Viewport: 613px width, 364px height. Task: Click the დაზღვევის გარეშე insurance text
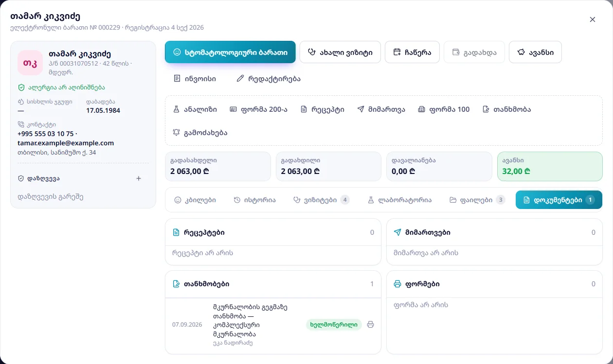pos(50,197)
